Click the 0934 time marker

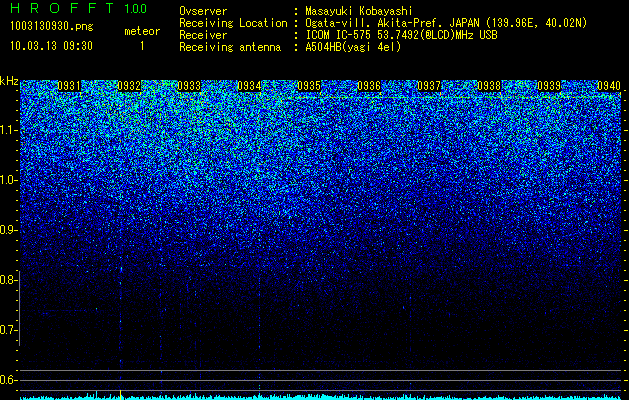tap(249, 86)
